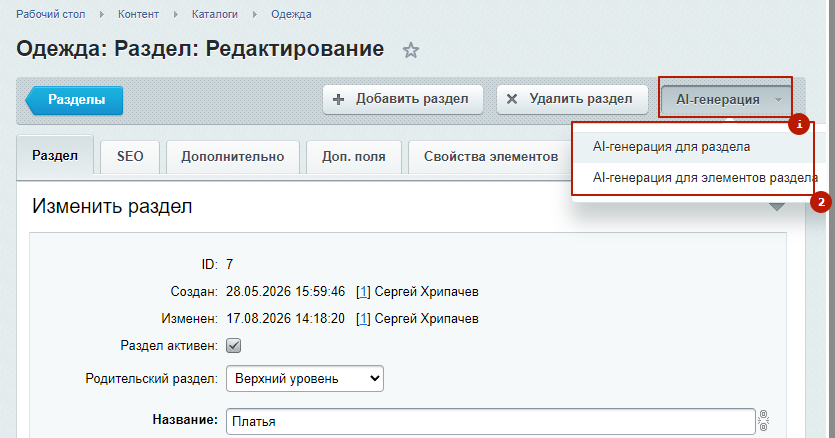Viewport: 835px width, 438px height.
Task: Expand the AI-генерация button arrow
Action: 779,100
